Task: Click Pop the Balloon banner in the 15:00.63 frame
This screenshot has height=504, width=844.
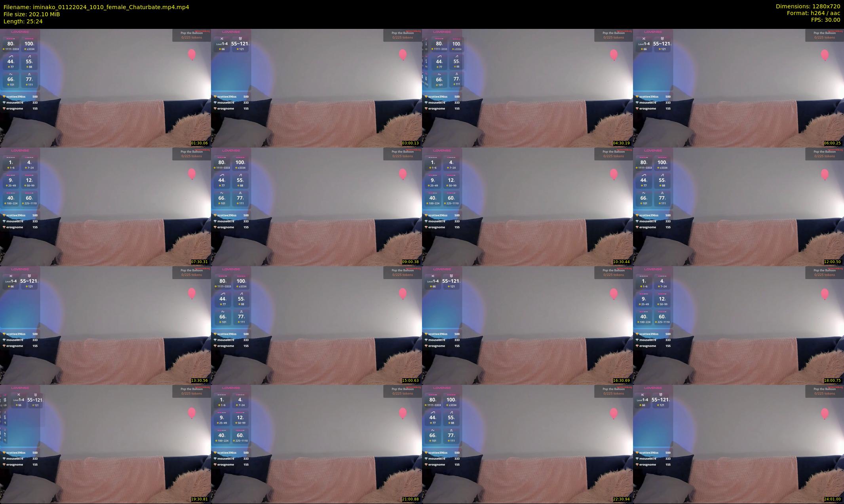Action: (403, 273)
